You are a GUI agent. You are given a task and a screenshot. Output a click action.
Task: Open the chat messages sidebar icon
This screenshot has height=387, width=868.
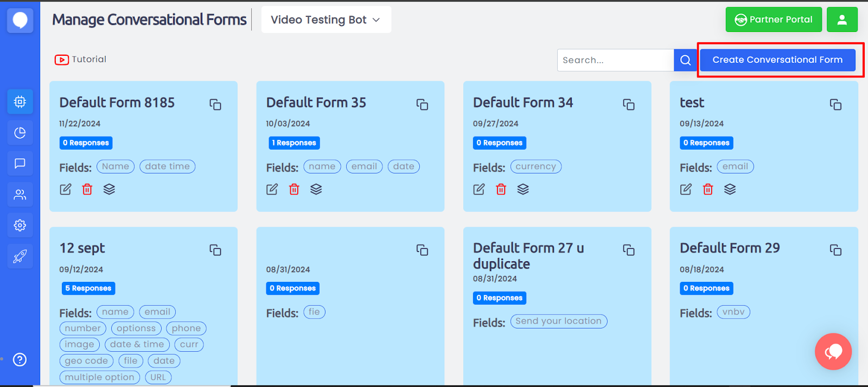tap(20, 164)
